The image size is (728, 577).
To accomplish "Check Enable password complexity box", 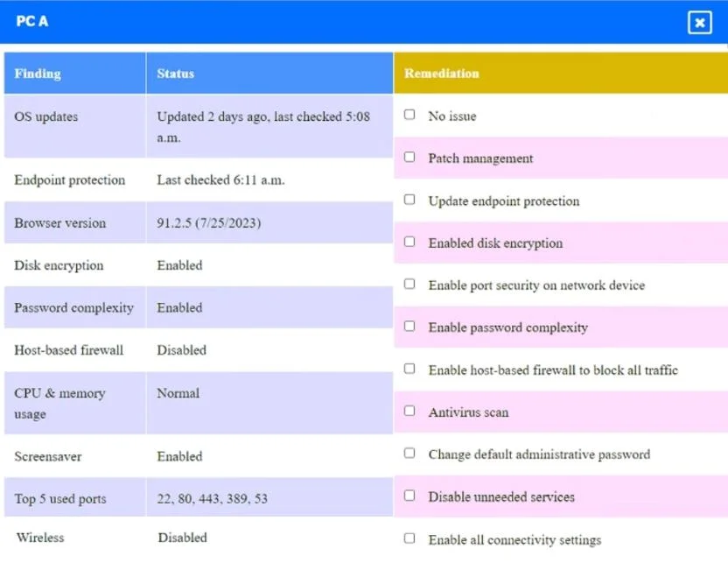I will (x=409, y=327).
